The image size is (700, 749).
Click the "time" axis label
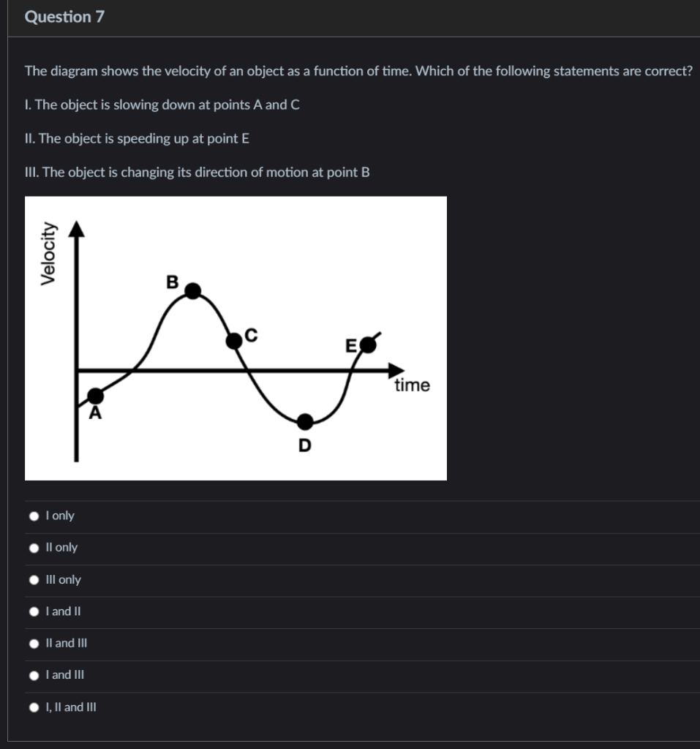(411, 385)
